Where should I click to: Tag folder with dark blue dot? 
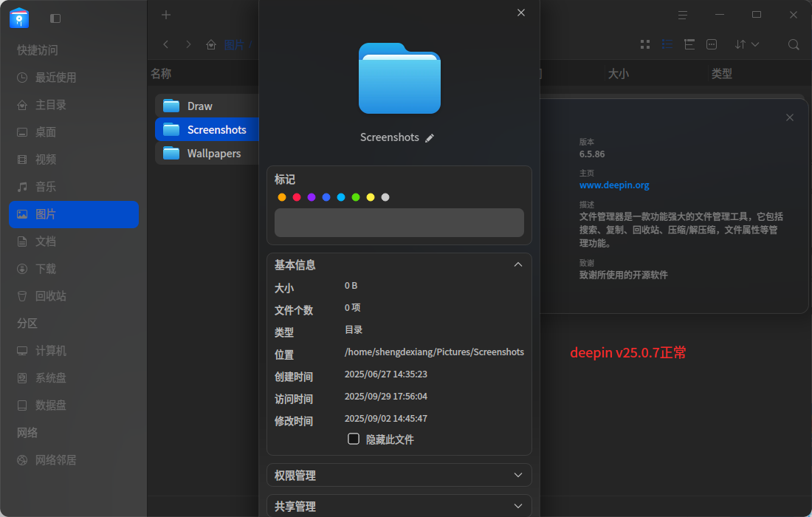[326, 197]
